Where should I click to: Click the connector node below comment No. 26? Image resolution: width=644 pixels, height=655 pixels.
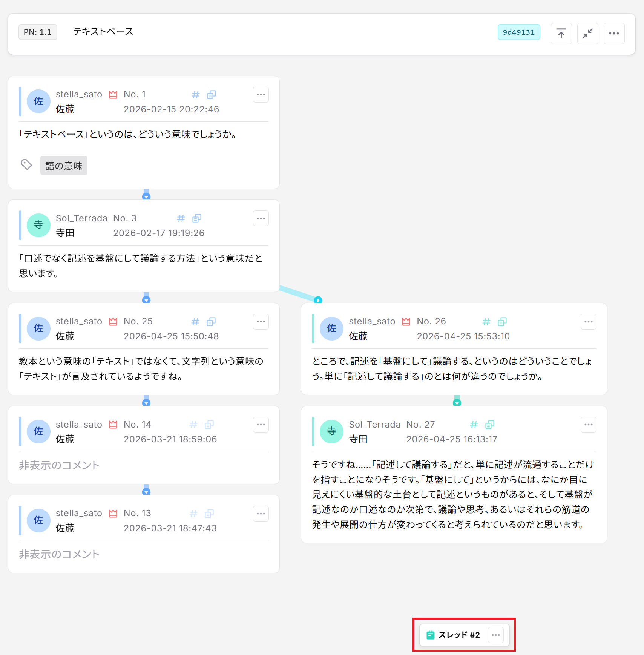[457, 402]
